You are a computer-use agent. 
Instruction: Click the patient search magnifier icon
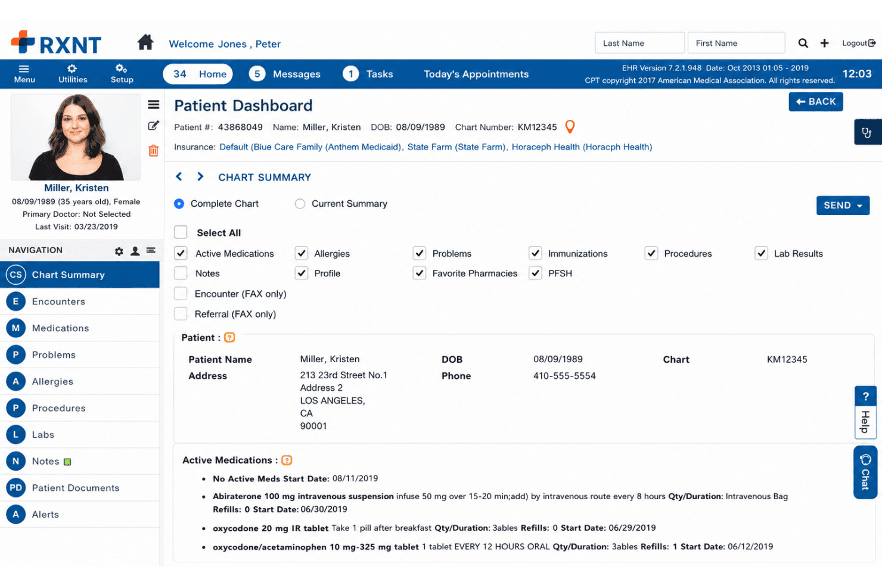(x=803, y=43)
